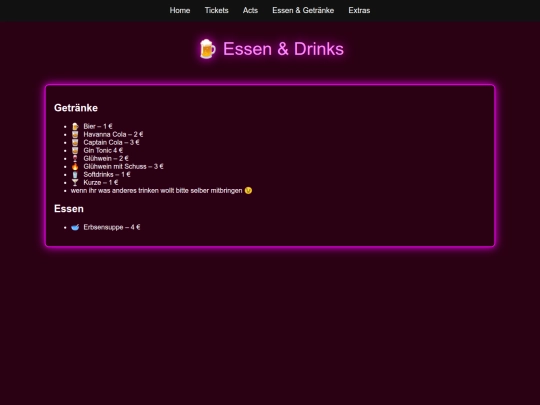Select Essen & Getränke in navigation

coord(303,10)
